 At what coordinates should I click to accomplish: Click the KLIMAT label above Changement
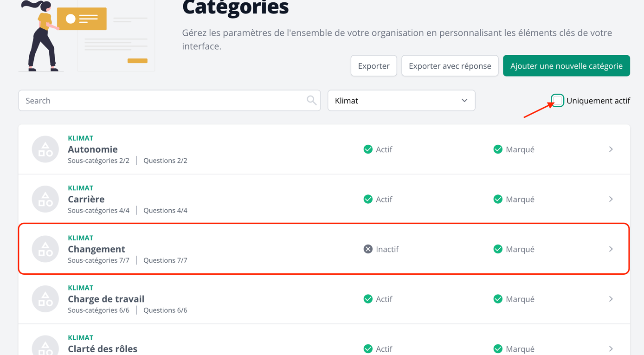point(81,238)
